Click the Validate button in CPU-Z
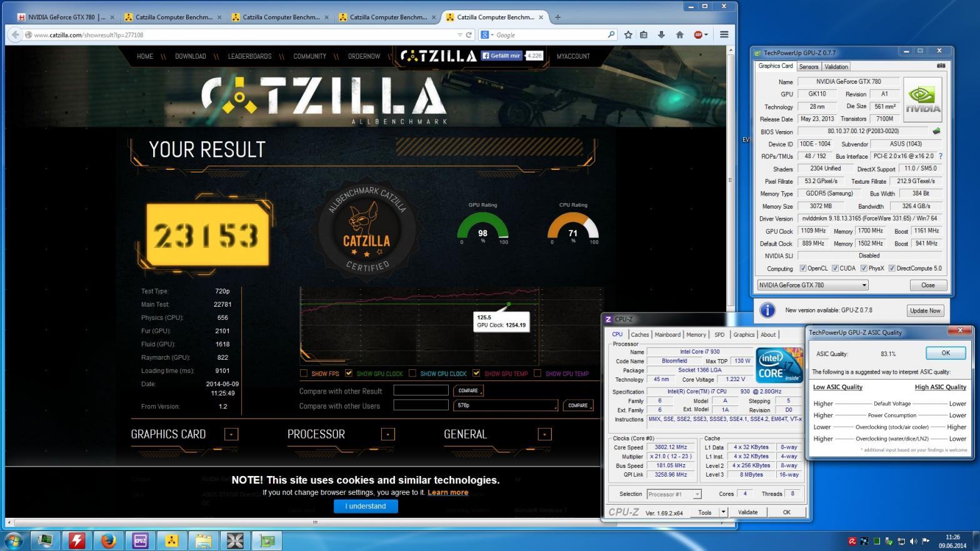The image size is (980, 551). (747, 512)
